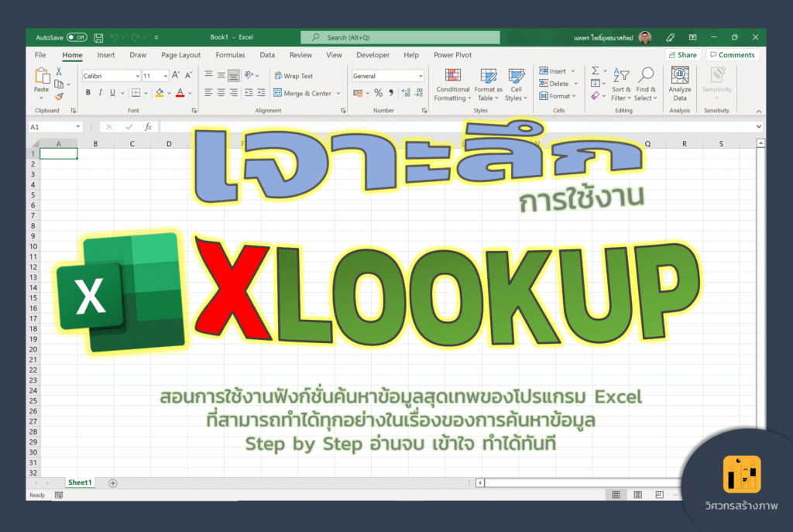Open the Format as Table icon
793x532 pixels.
pyautogui.click(x=488, y=75)
